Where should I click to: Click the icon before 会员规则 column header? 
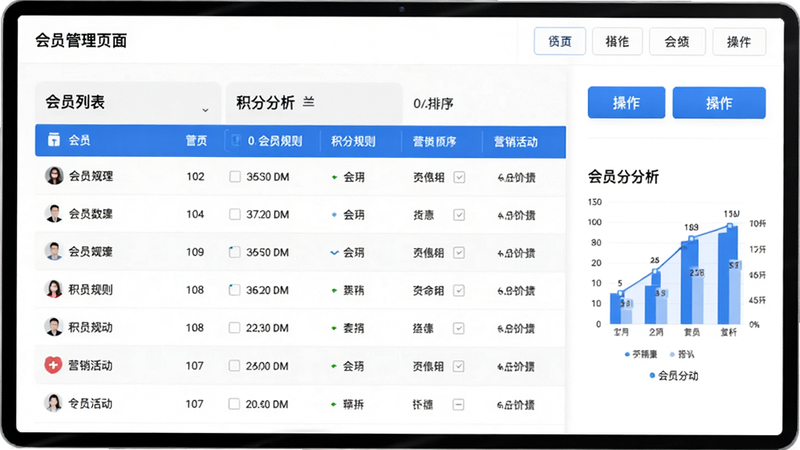tap(236, 140)
